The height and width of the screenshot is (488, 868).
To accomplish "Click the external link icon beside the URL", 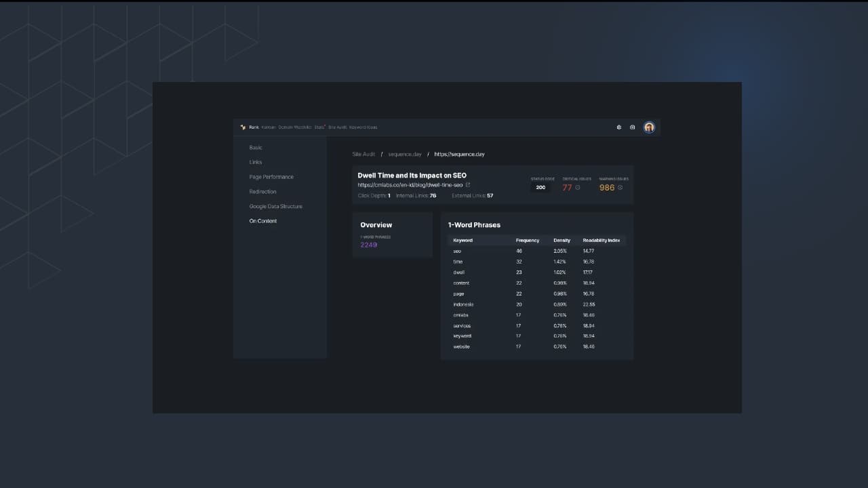I will point(468,185).
